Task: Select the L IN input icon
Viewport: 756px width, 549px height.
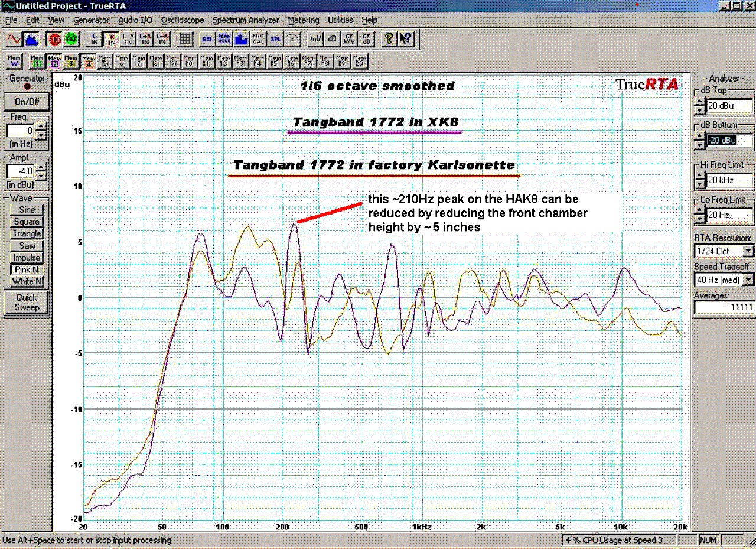Action: tap(94, 39)
